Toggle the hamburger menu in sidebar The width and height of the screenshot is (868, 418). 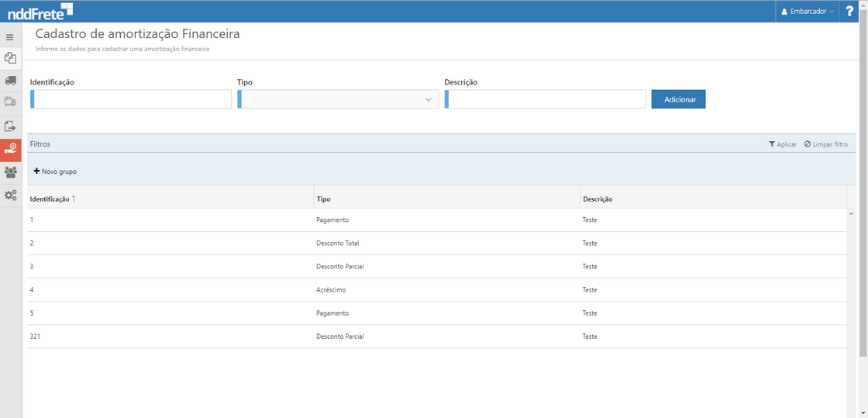(x=10, y=37)
